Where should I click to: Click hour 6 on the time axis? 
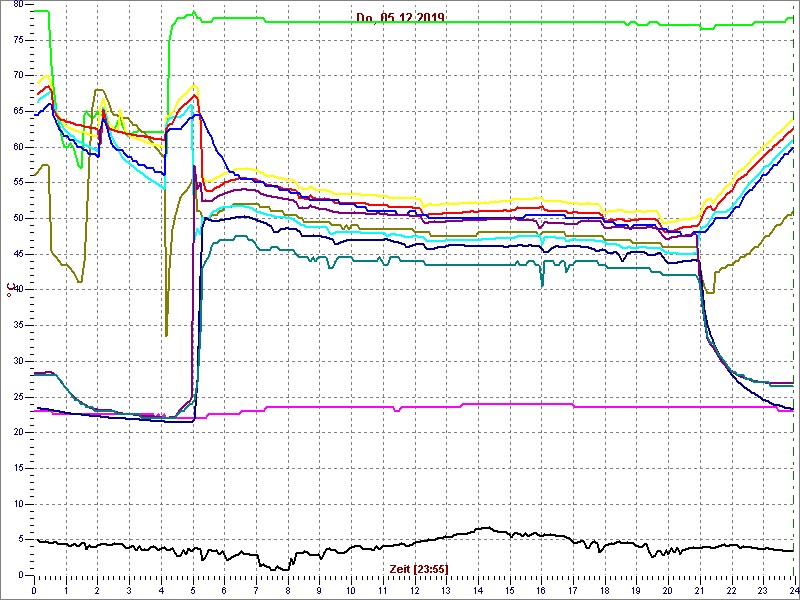coord(224,591)
